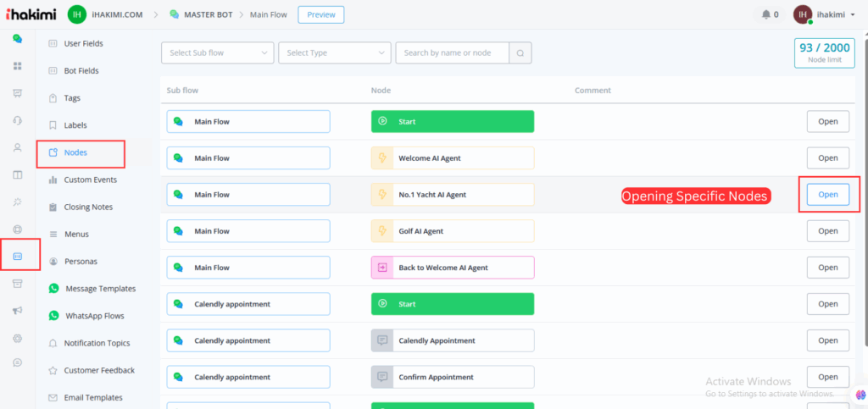
Task: Click the Search by name or node field
Action: 452,53
